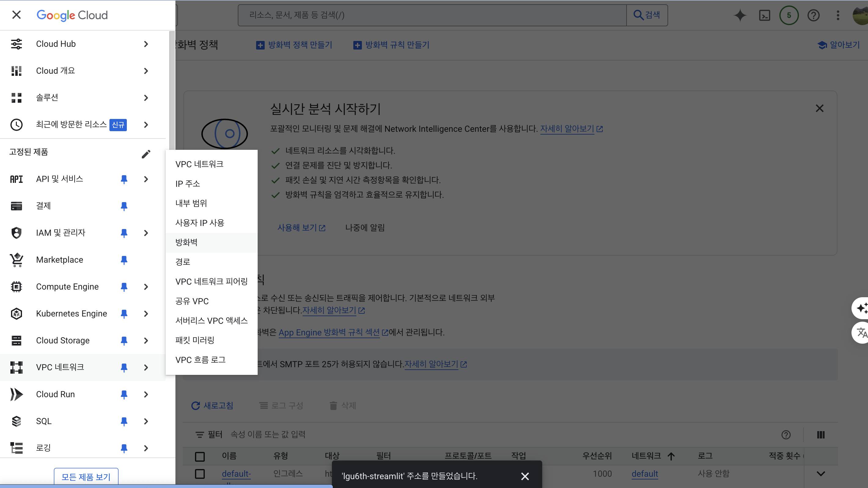Open the Cloud 개요 dashboard icon
The width and height of the screenshot is (868, 488).
point(16,71)
